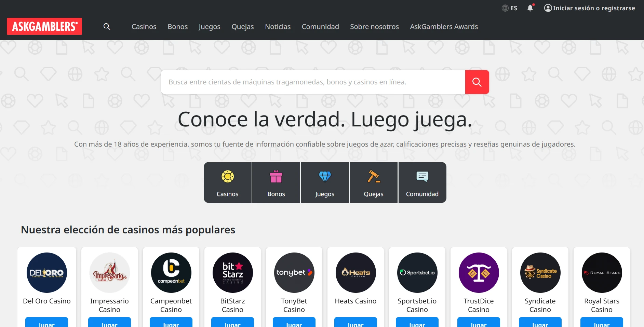Open the notifications bell icon
The width and height of the screenshot is (644, 327).
[x=530, y=8]
